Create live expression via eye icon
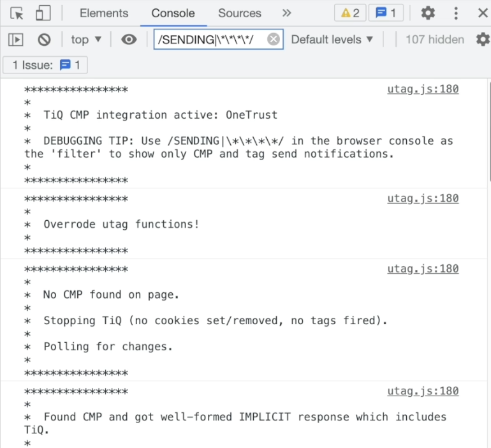 [x=129, y=40]
